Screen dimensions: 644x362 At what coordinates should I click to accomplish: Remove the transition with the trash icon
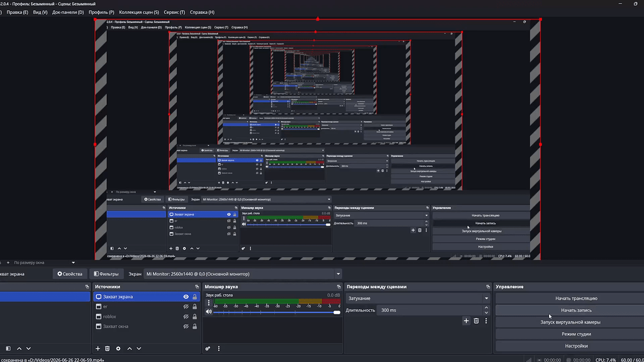point(477,321)
